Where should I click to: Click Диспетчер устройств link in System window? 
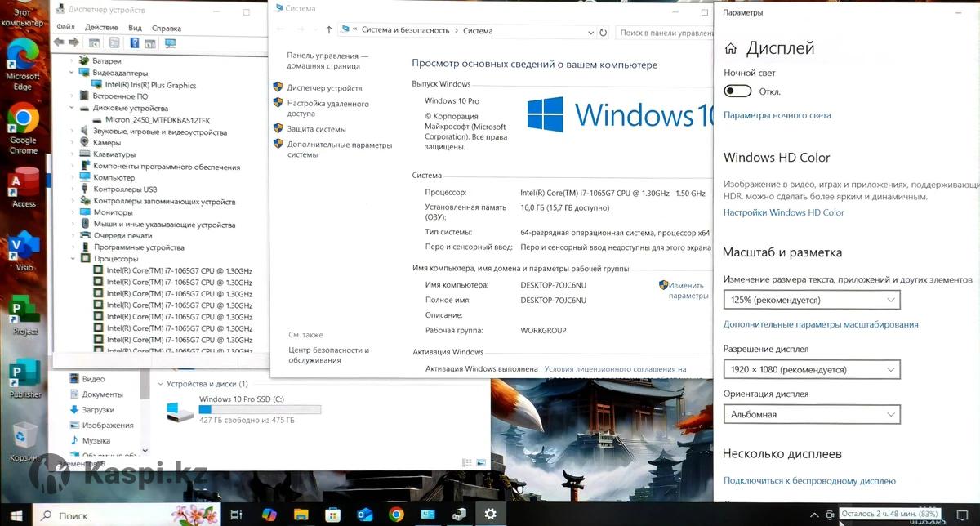(x=324, y=88)
